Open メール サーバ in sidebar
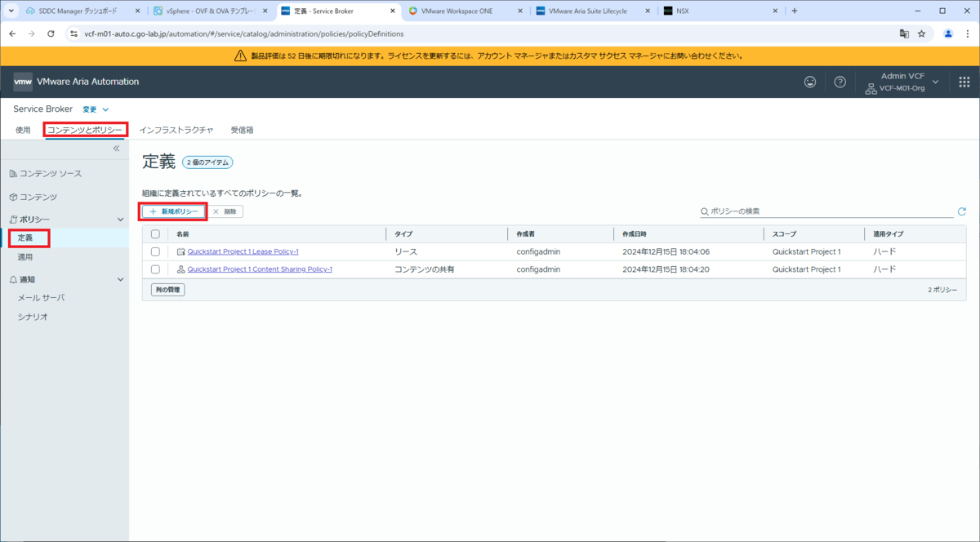This screenshot has width=980, height=542. point(41,298)
